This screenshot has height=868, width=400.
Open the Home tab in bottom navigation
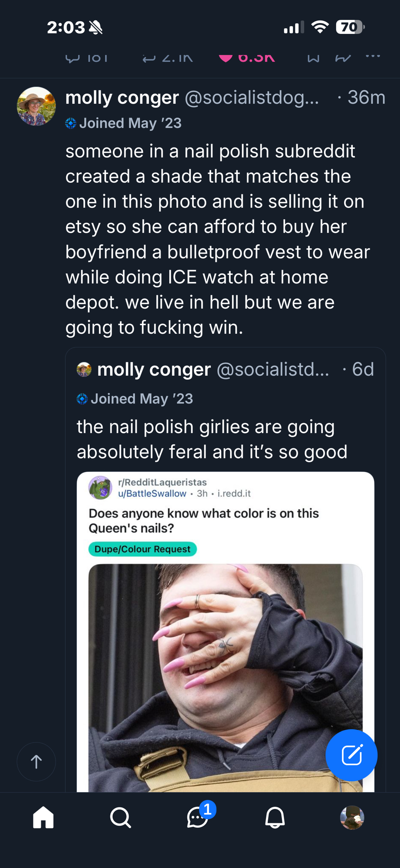pos(43,818)
